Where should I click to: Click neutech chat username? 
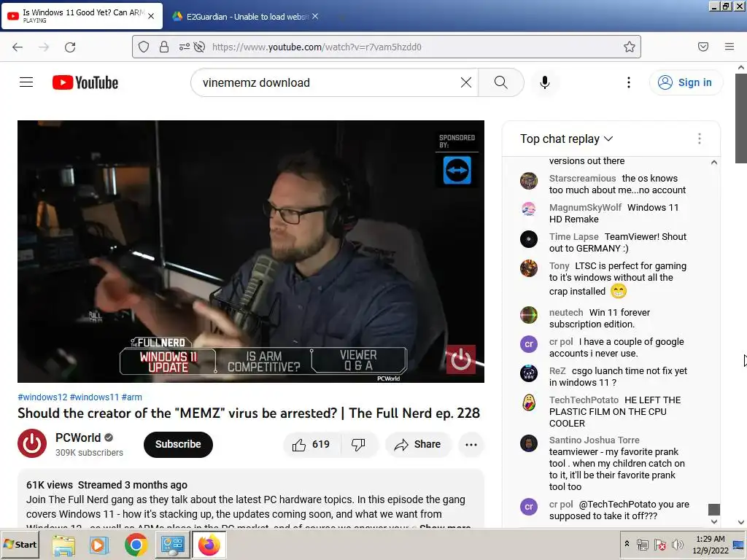566,312
